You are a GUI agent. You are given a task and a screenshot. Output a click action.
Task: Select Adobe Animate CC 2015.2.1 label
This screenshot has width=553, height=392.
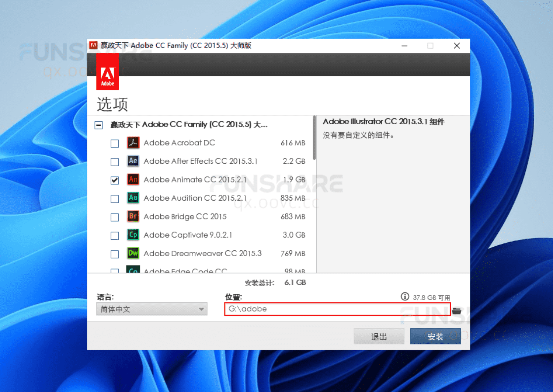195,180
